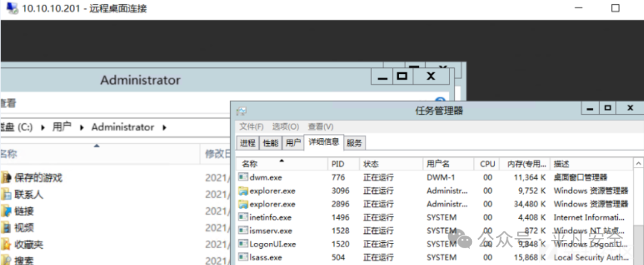Sort processes by 用户名 column header
This screenshot has height=265, width=644.
point(448,164)
